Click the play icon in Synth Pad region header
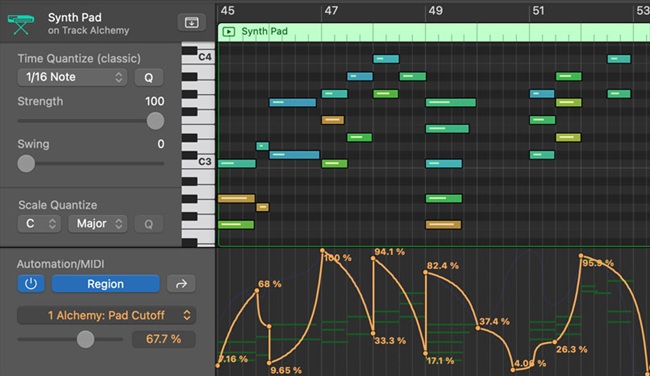The image size is (650, 376). 229,32
